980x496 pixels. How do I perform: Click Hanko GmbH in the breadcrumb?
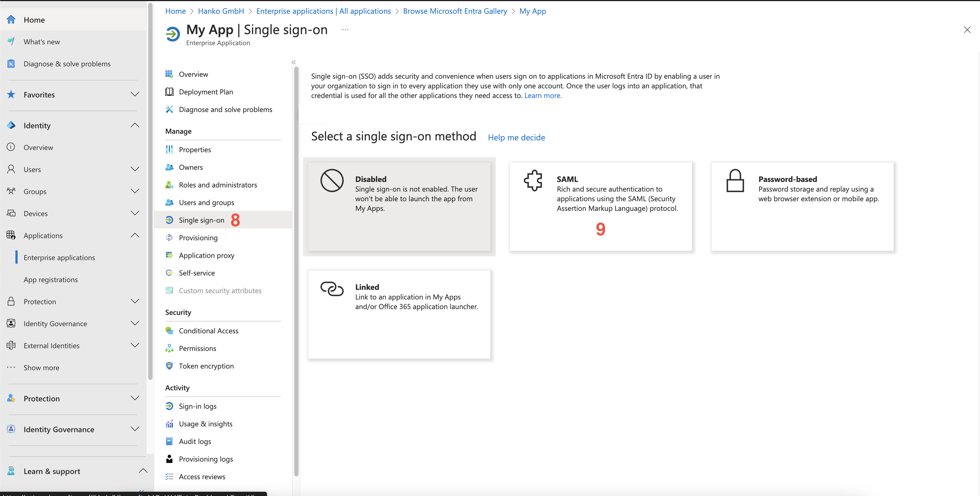tap(221, 11)
